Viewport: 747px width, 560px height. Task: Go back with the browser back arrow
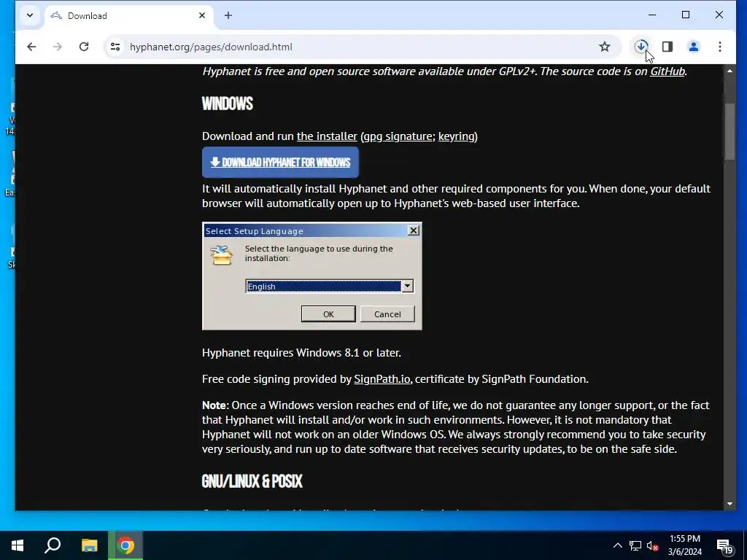[x=31, y=47]
